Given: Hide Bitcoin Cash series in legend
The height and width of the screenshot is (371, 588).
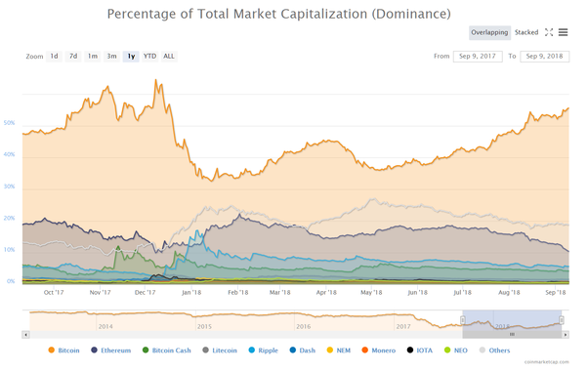Looking at the screenshot, I should pos(167,350).
